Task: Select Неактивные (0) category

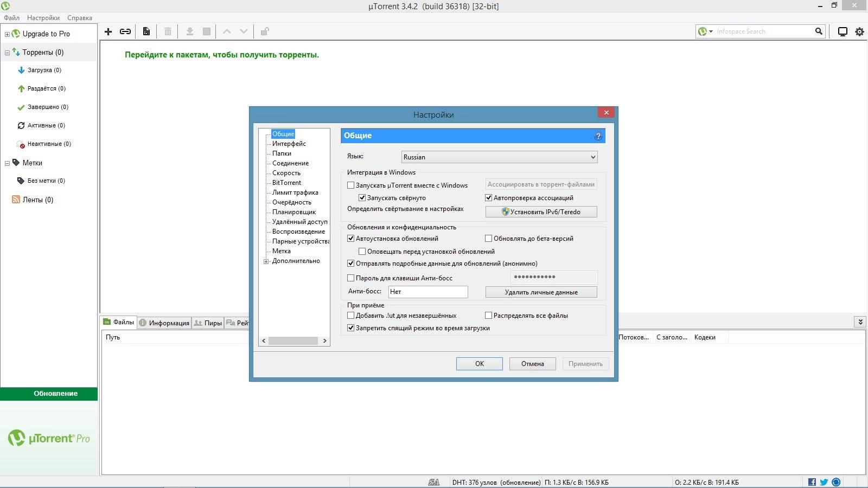Action: click(49, 144)
